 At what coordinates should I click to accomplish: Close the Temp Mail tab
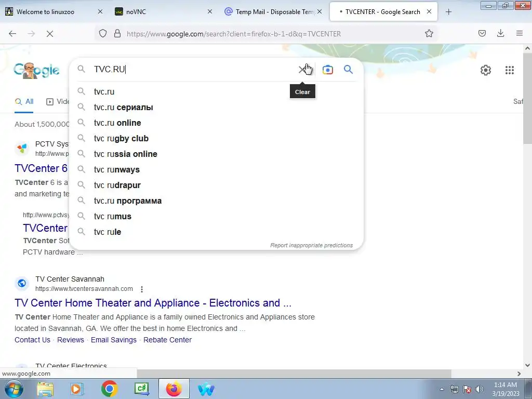tap(320, 11)
